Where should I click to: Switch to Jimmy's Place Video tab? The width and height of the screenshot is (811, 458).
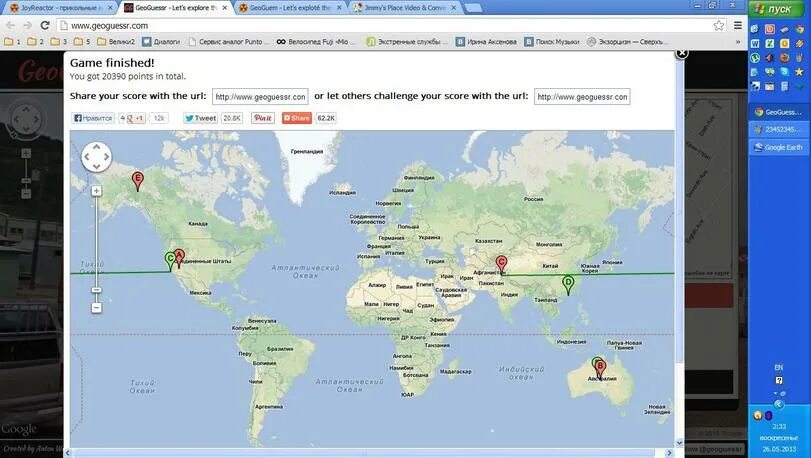406,8
